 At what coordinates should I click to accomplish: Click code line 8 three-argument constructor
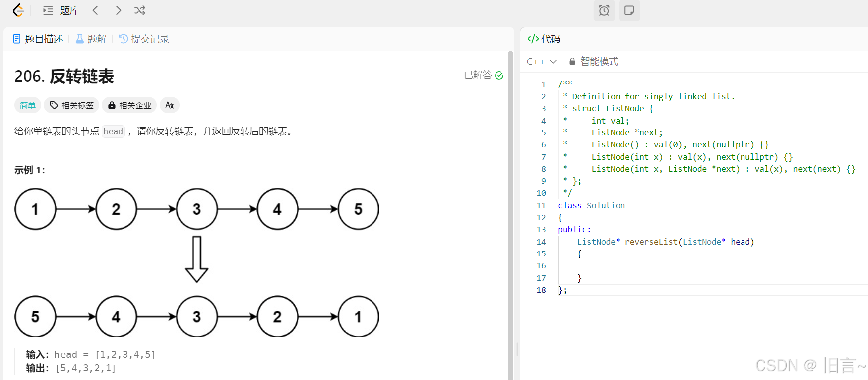[x=723, y=169]
